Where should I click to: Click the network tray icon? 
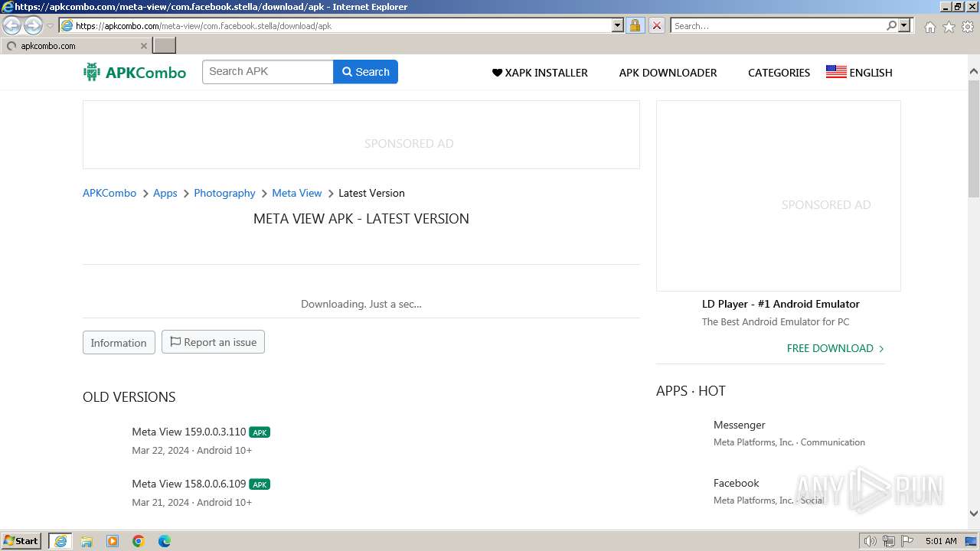coord(889,541)
